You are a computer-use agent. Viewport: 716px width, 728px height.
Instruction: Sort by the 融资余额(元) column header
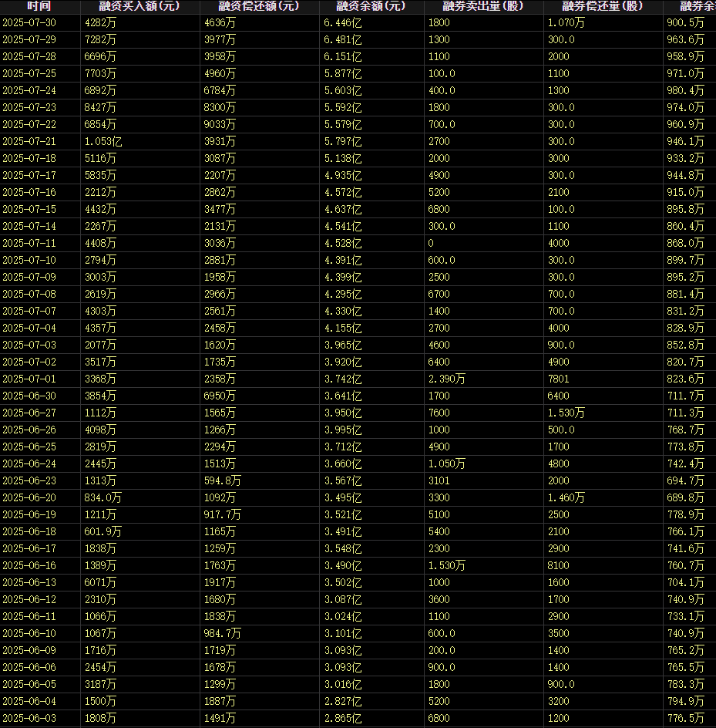tap(371, 6)
